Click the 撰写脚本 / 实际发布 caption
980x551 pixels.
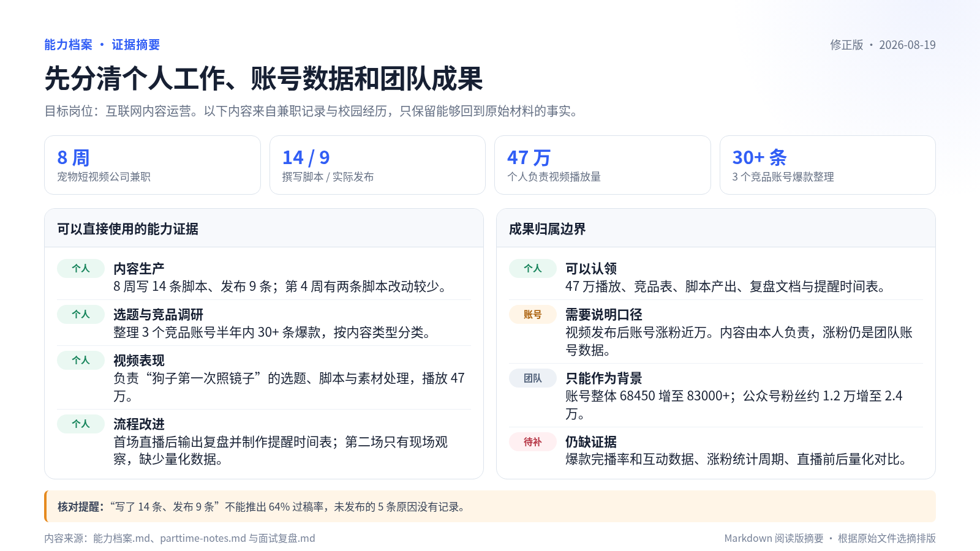click(328, 177)
